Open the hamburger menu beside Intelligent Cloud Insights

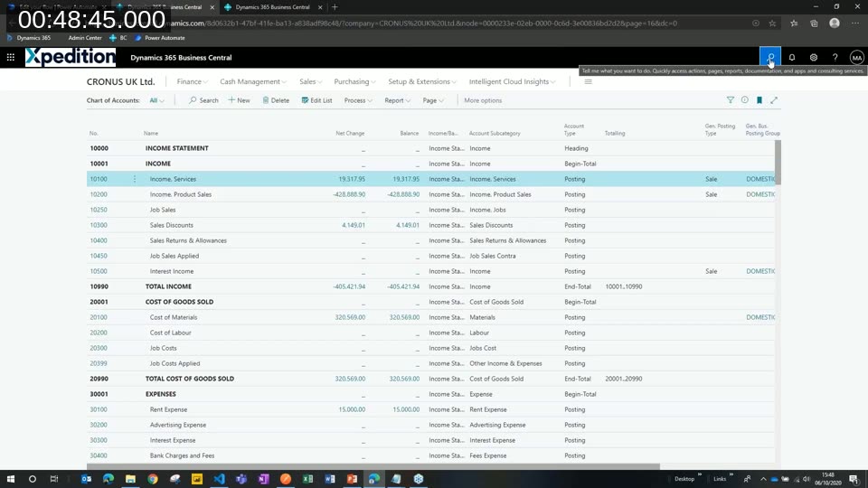(x=588, y=81)
